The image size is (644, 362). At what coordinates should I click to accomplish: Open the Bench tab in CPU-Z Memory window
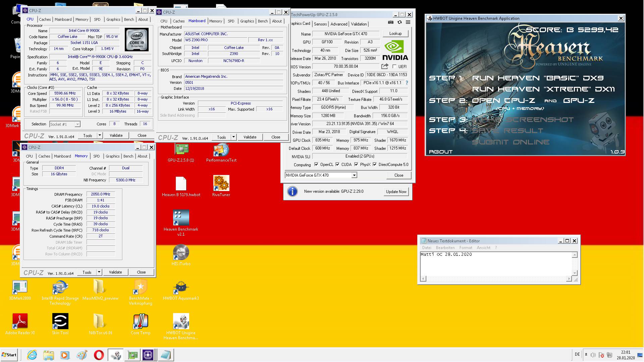pyautogui.click(x=128, y=156)
